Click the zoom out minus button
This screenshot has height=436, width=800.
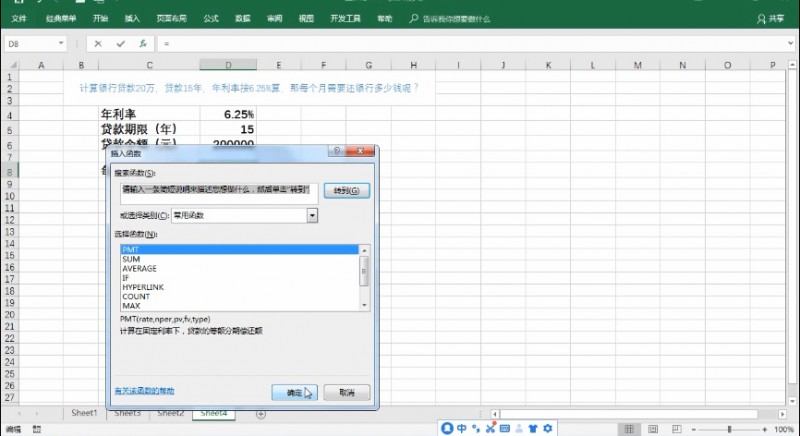(x=693, y=430)
